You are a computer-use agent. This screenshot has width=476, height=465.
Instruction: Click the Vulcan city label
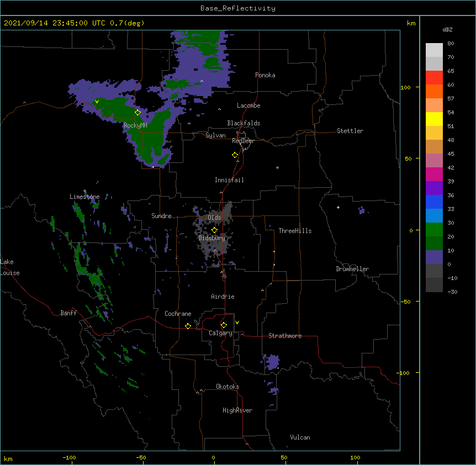point(300,437)
